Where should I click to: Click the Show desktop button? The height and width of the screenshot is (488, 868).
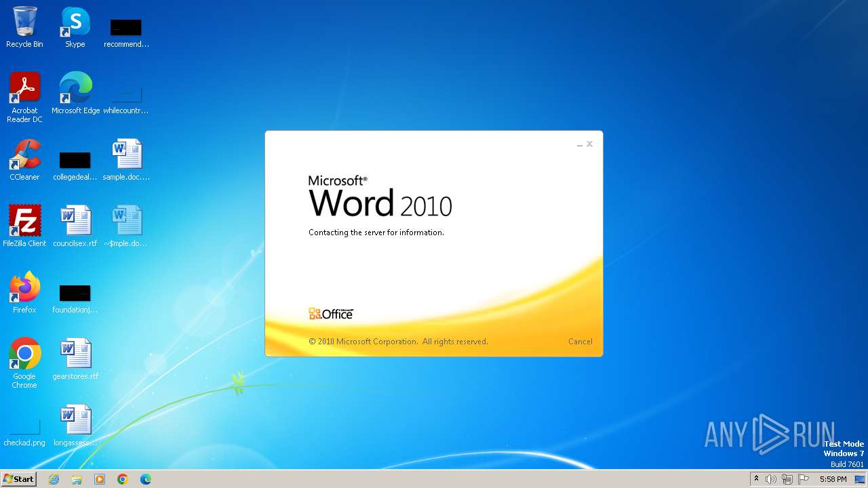(x=861, y=479)
